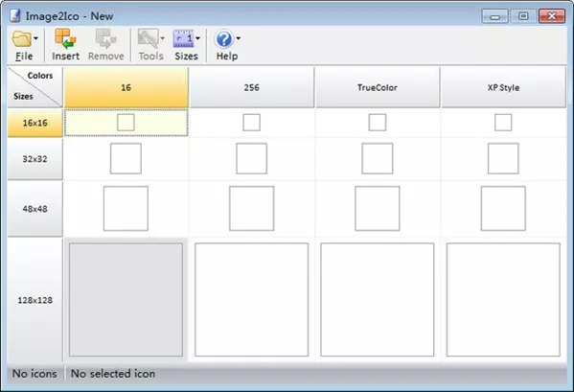Click the Remove icon in toolbar
574x392 pixels.
coord(105,38)
